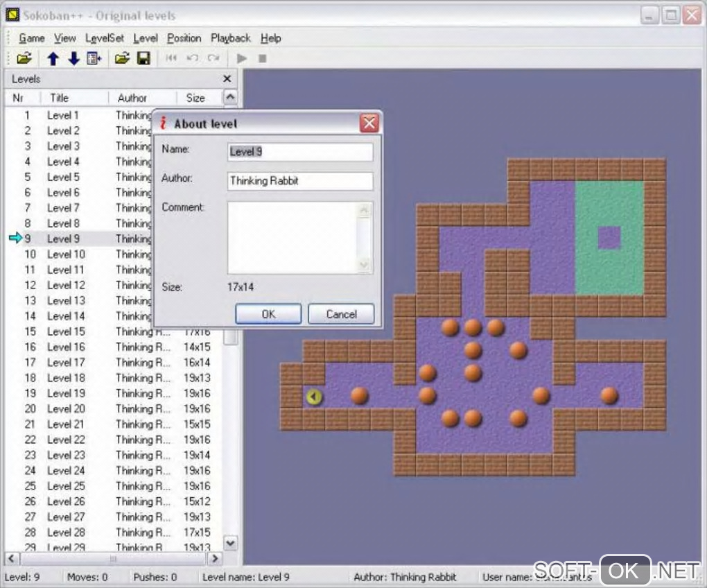Click status bar Moves: 0

click(x=87, y=577)
